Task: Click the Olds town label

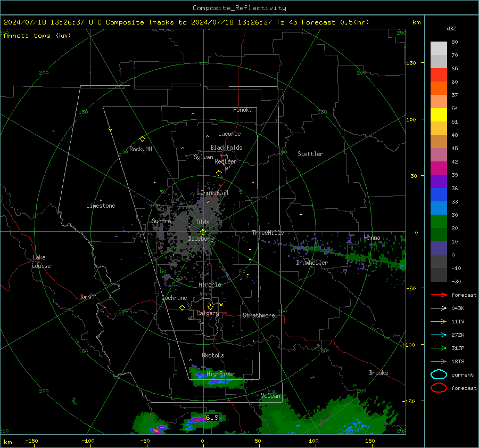Action: (203, 222)
